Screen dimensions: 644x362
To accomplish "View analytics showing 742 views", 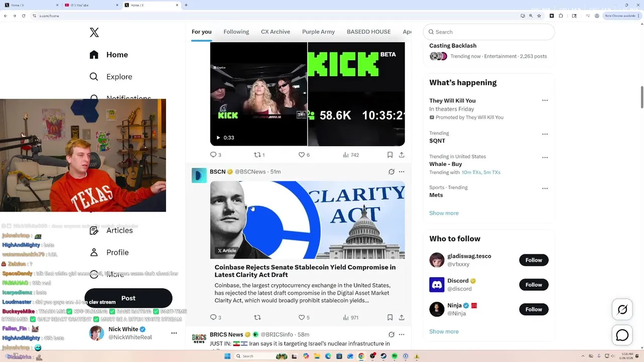I will pos(351,155).
